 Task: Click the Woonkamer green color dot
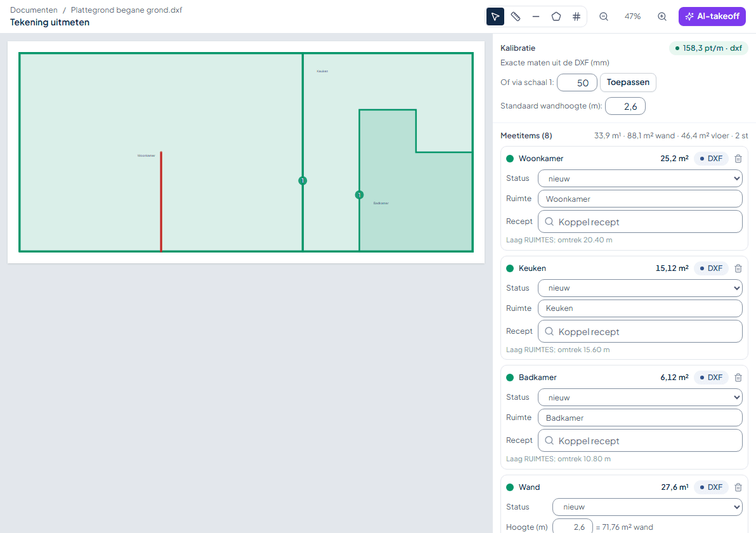[510, 159]
